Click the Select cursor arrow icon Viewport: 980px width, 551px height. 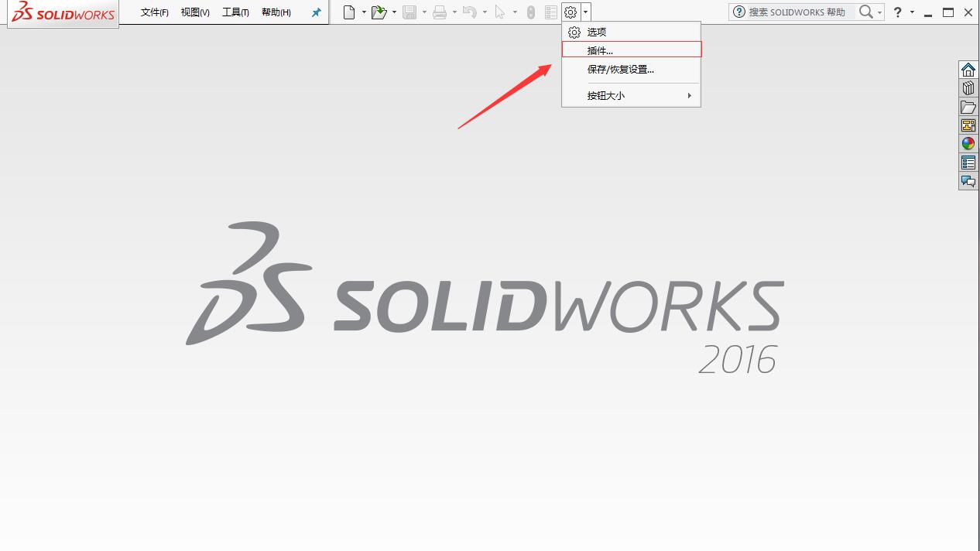tap(500, 12)
